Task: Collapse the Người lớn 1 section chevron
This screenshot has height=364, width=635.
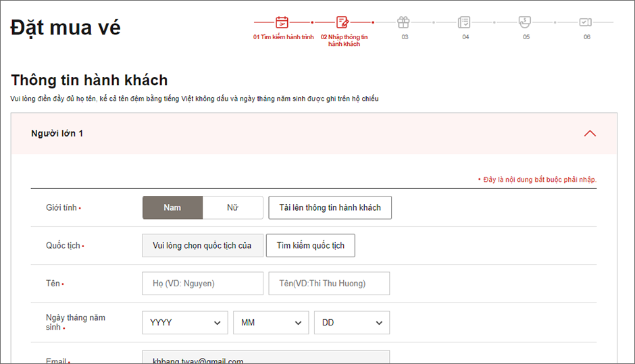Action: (590, 134)
